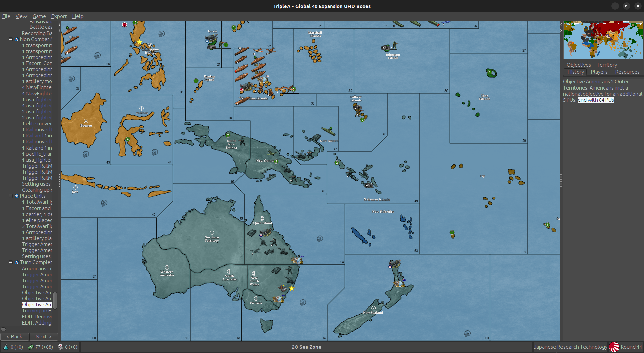Screen dimensions: 644x353
Task: Click the world minimap thumbnail
Action: (x=603, y=40)
